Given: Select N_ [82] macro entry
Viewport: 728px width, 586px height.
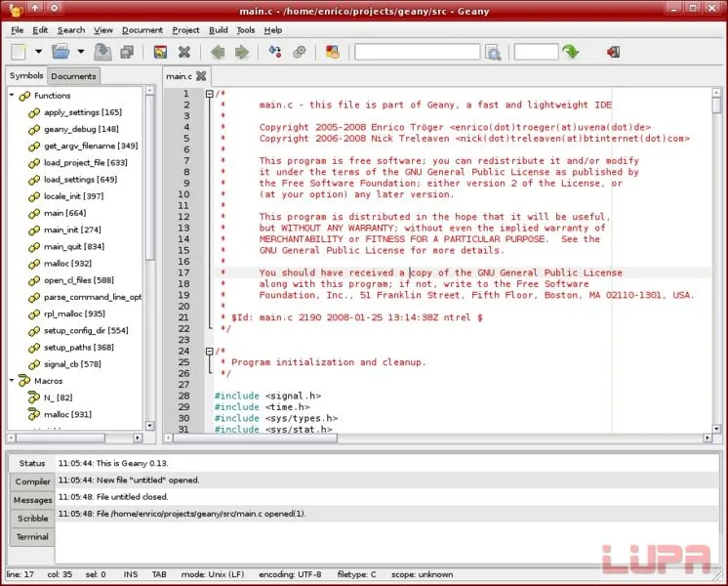Looking at the screenshot, I should (x=58, y=398).
